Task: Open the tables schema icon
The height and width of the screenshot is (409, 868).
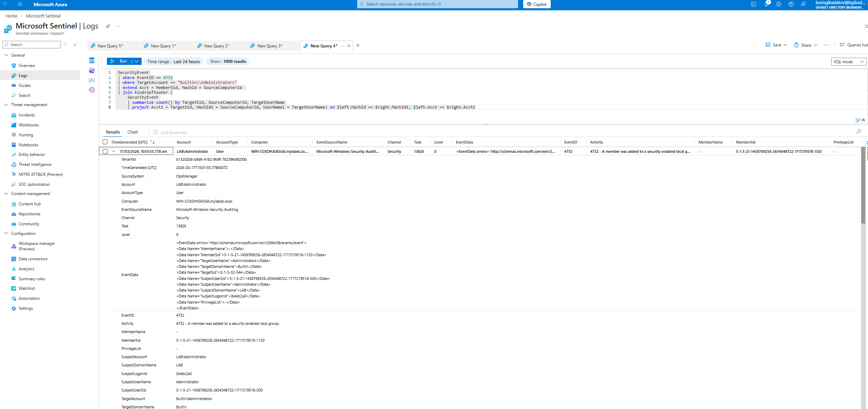Action: click(92, 60)
